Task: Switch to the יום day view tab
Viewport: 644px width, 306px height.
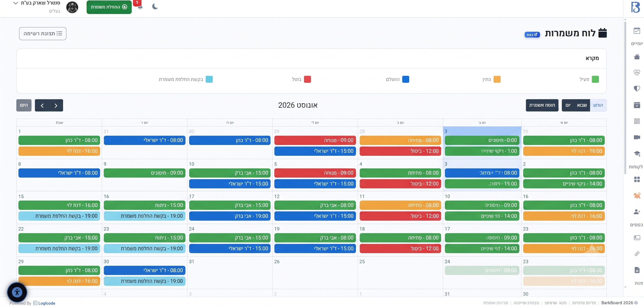Action: (568, 105)
